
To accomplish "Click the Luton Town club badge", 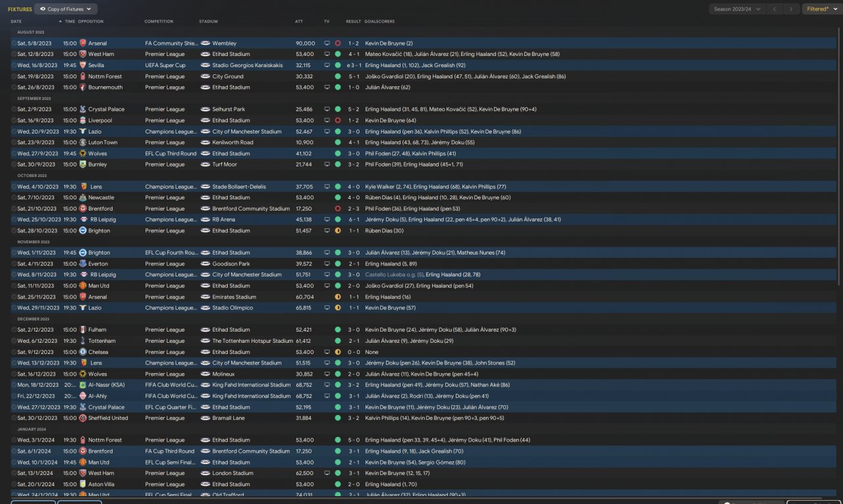I will [x=82, y=142].
